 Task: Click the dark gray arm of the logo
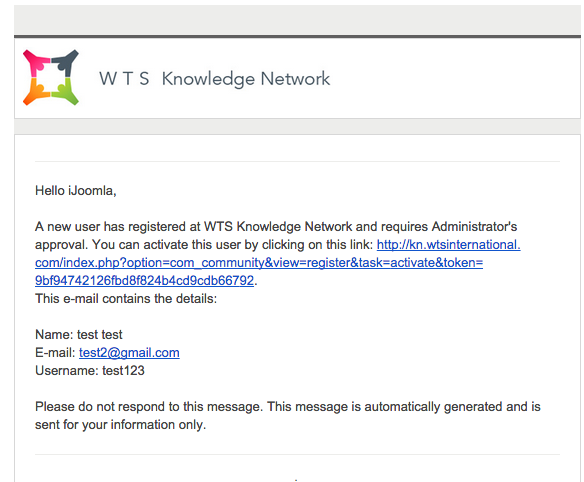[x=65, y=62]
